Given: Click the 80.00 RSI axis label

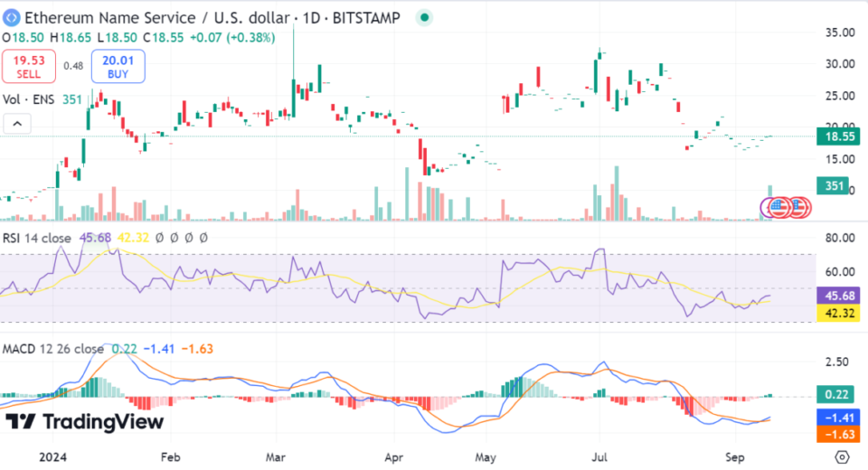Looking at the screenshot, I should (x=840, y=238).
